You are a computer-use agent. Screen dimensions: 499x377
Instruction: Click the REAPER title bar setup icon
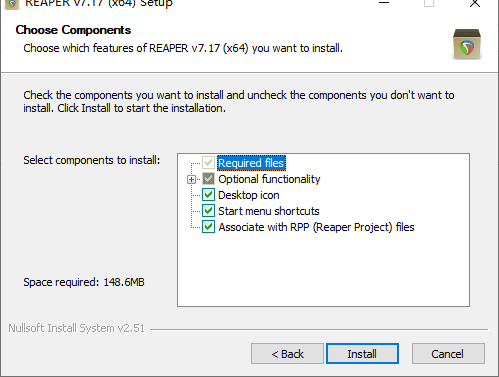click(x=12, y=4)
